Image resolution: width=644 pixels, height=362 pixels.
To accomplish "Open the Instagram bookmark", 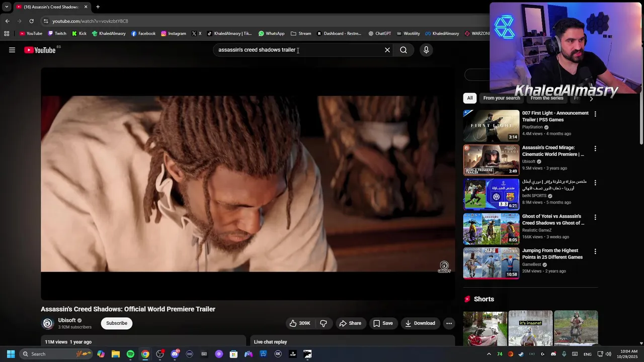I will (174, 34).
